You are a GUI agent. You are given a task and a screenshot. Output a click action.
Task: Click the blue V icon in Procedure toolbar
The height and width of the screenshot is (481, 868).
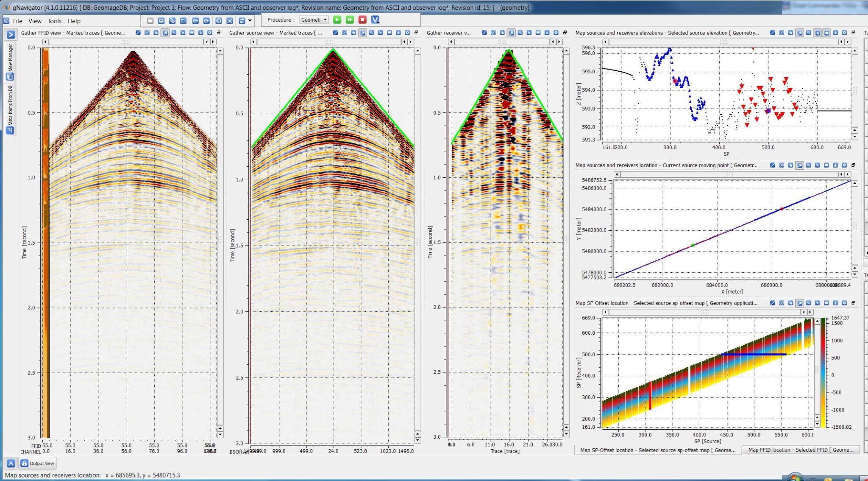(375, 20)
